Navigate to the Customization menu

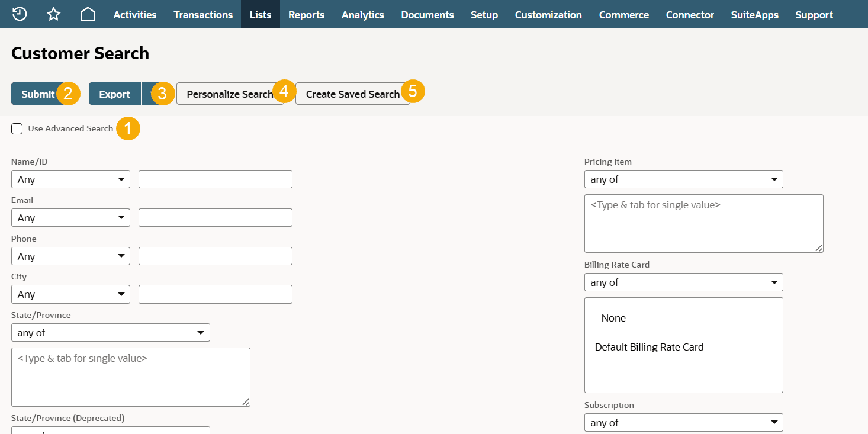(x=548, y=14)
